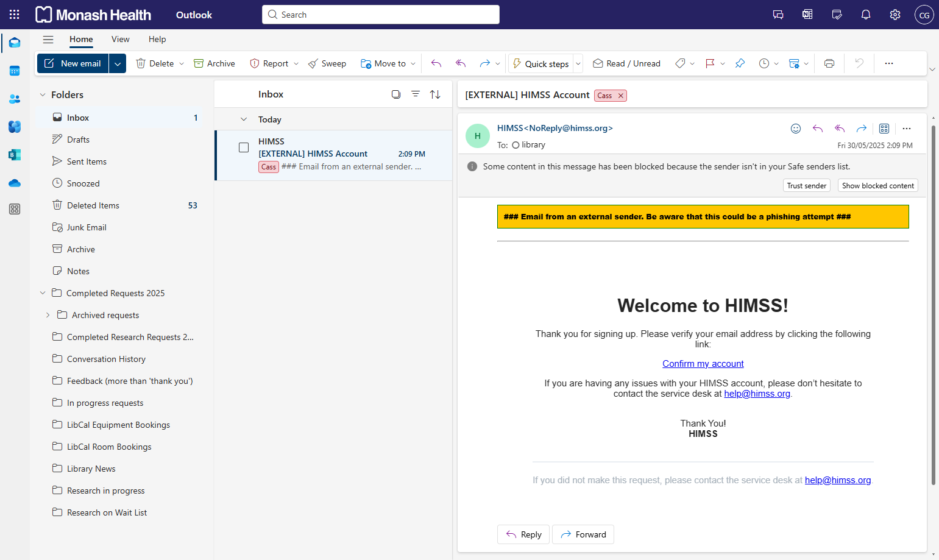Collapse the Folders section chevron
The width and height of the screenshot is (939, 560).
click(x=43, y=95)
